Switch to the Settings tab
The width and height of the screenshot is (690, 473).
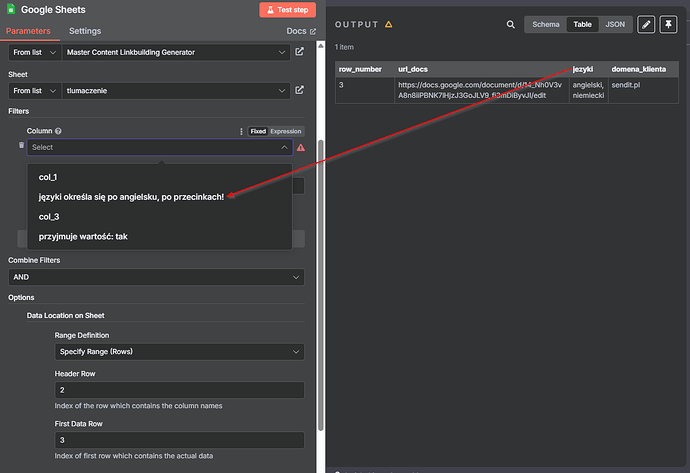[85, 32]
